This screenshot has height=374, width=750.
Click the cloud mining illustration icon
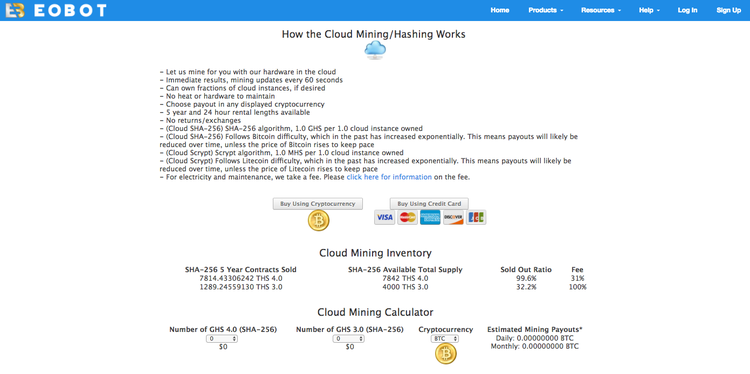375,50
